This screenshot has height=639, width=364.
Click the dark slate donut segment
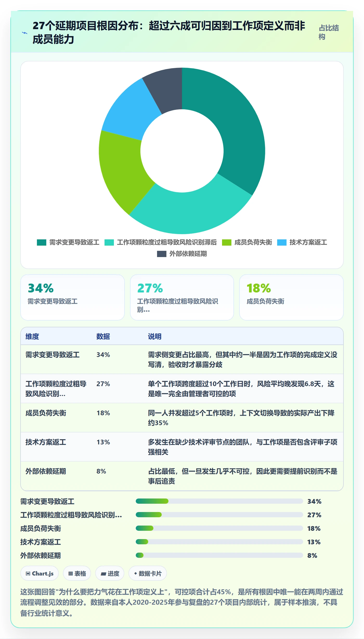coord(166,90)
